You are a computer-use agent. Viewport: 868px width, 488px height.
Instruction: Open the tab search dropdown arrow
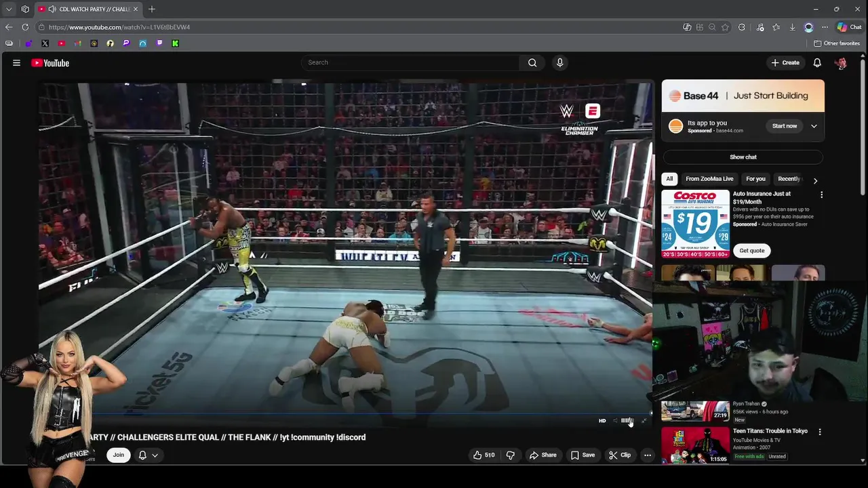[9, 9]
